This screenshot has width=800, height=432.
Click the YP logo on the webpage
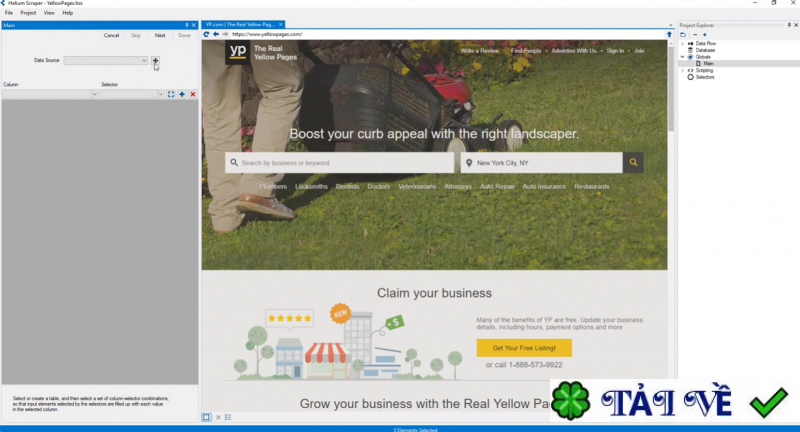pyautogui.click(x=238, y=52)
